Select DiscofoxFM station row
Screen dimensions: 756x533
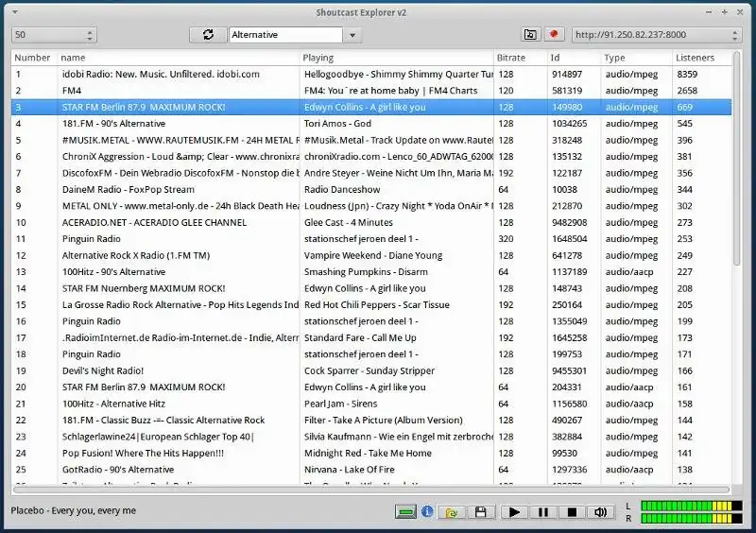coord(371,173)
